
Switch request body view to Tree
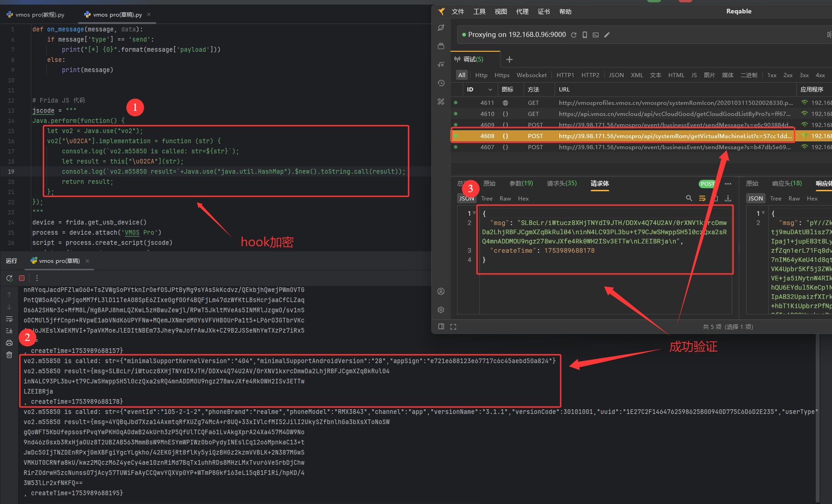pyautogui.click(x=487, y=199)
